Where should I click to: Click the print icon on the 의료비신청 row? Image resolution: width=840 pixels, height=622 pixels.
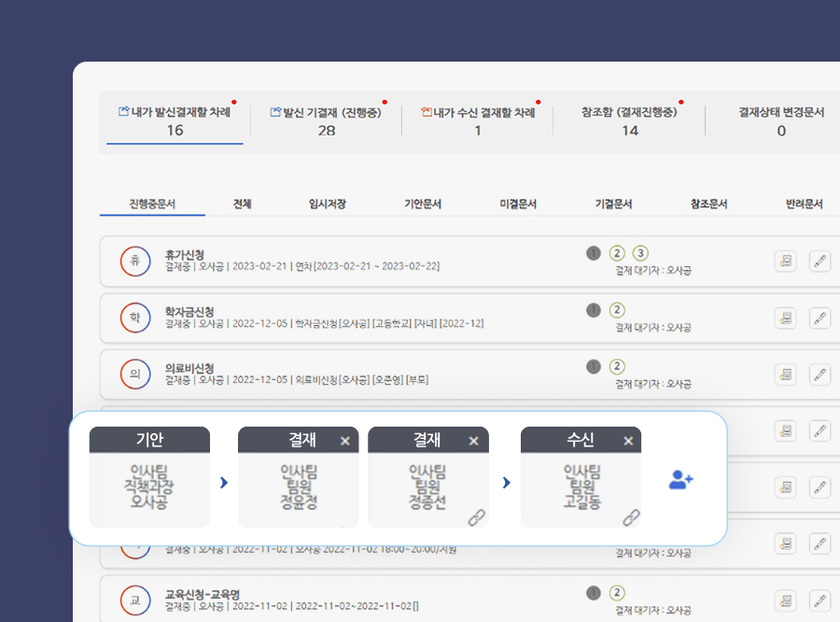click(x=785, y=375)
